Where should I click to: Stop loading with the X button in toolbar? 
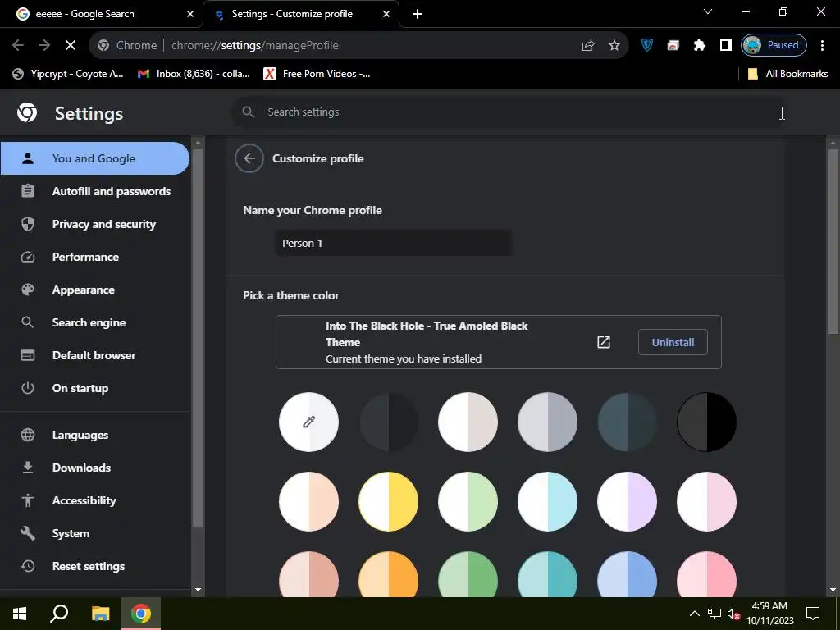pyautogui.click(x=71, y=46)
